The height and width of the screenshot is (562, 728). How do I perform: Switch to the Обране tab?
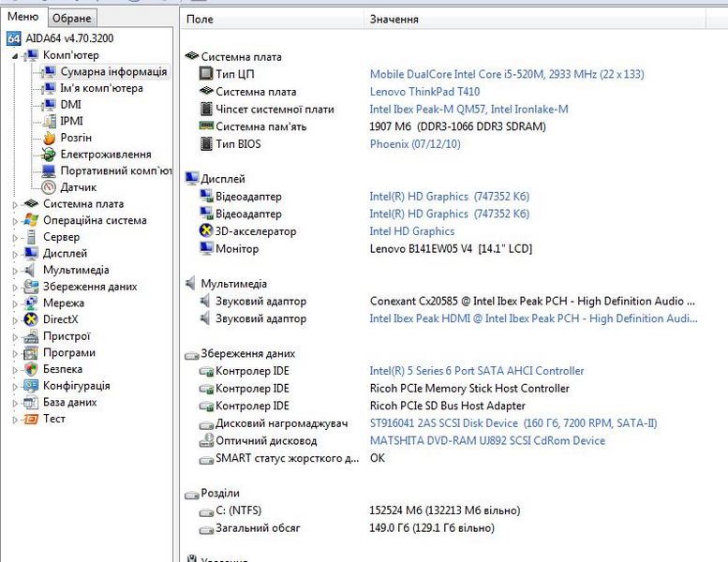pyautogui.click(x=71, y=18)
